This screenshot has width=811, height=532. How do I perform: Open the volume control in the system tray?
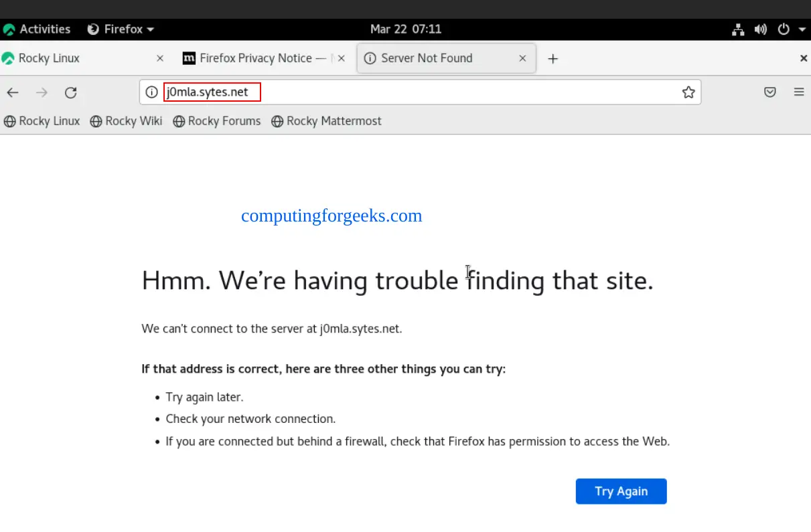coord(760,29)
